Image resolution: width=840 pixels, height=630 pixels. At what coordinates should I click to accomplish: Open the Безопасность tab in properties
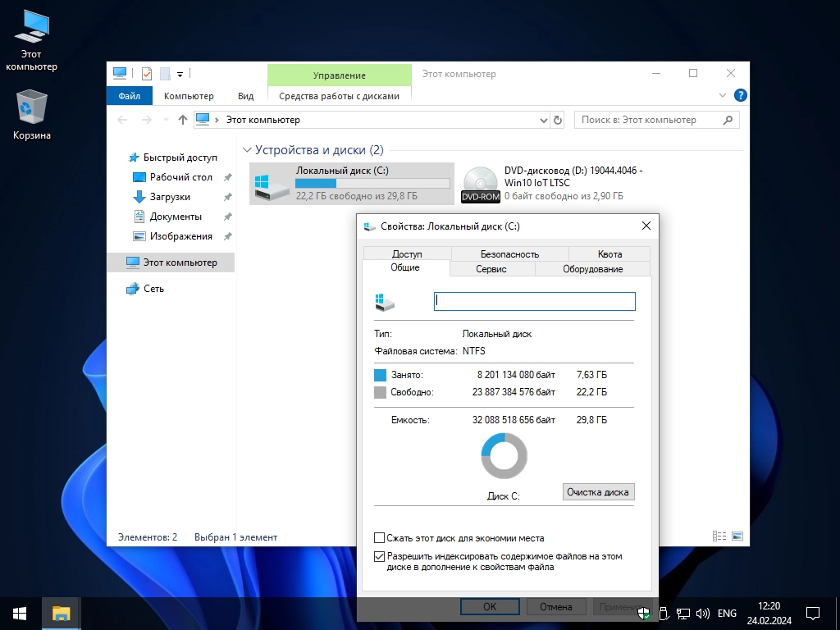[x=509, y=254]
